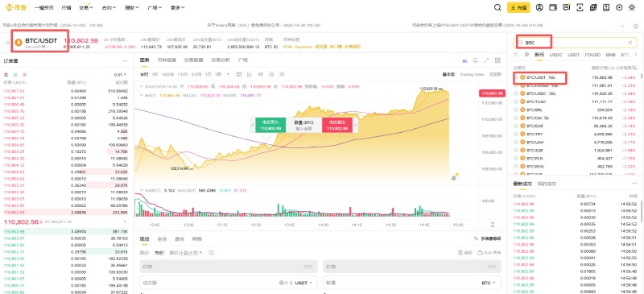644x294 pixels.
Task: Toggle light theme with the sun icon
Action: (x=632, y=7)
